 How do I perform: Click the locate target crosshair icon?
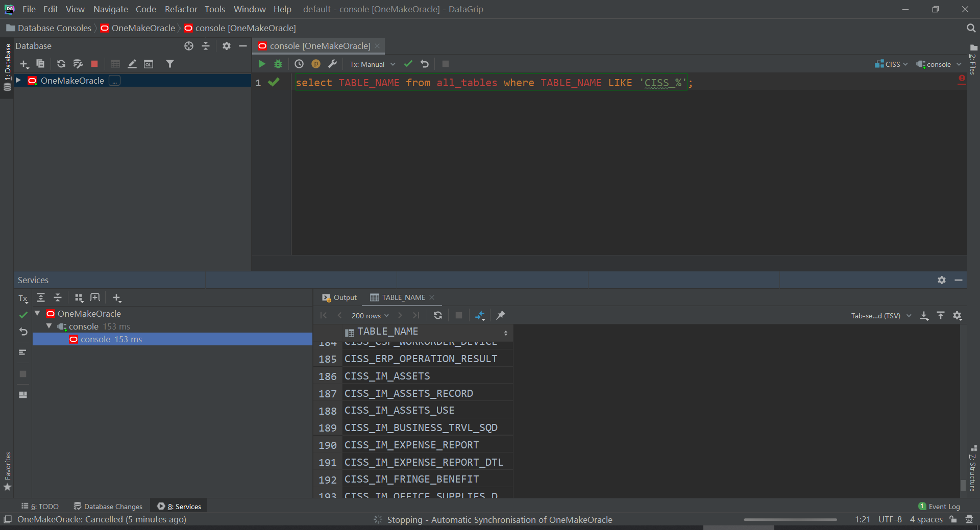(189, 46)
